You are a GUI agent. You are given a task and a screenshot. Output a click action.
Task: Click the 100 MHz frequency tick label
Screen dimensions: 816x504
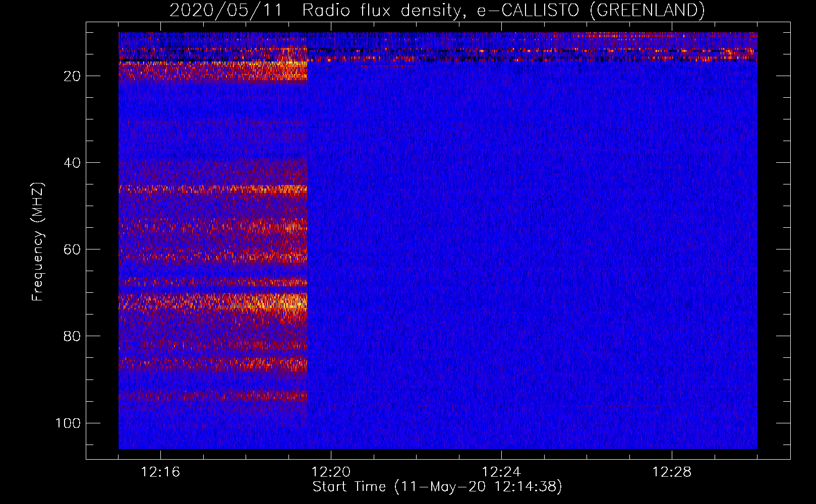pos(68,423)
